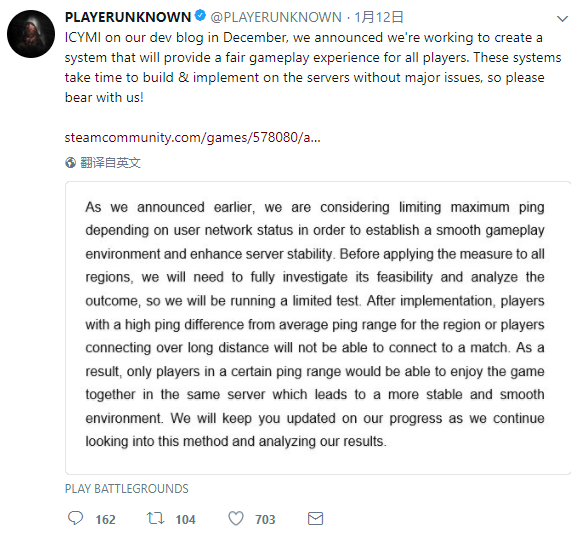This screenshot has height=536, width=571.
Task: Click the @PLAYERUNKNOWN handle
Action: click(x=276, y=17)
